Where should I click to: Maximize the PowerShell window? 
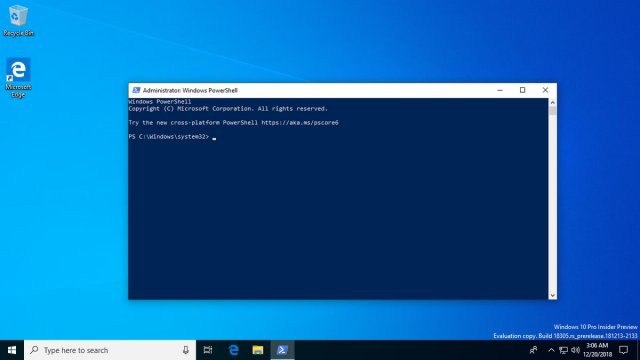(x=522, y=90)
